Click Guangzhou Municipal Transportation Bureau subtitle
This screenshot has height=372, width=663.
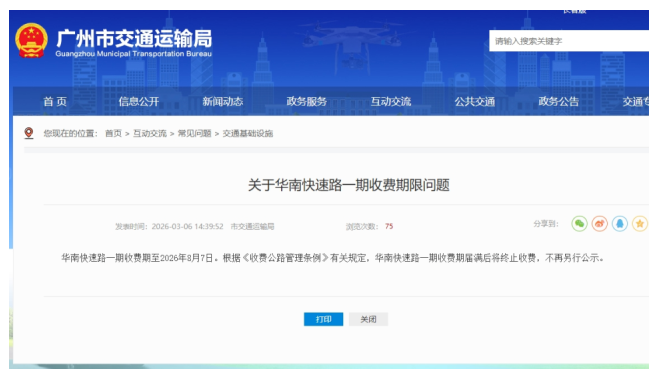[x=134, y=54]
